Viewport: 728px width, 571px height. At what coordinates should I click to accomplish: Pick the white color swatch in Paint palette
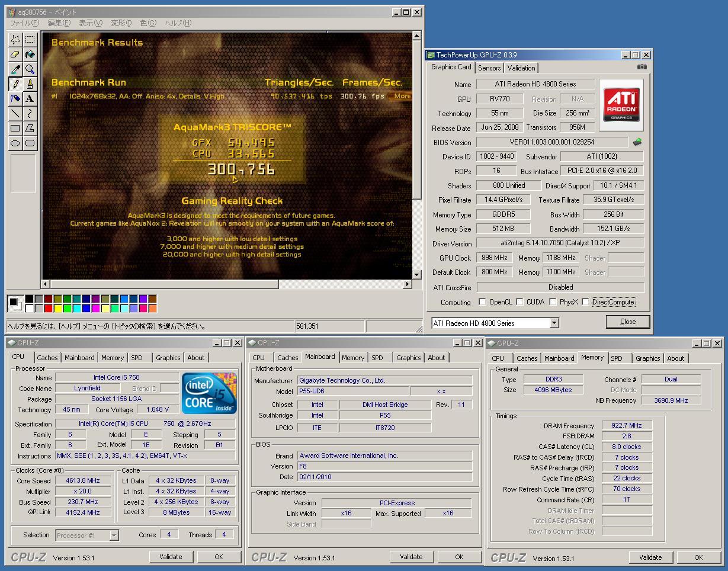pyautogui.click(x=29, y=308)
